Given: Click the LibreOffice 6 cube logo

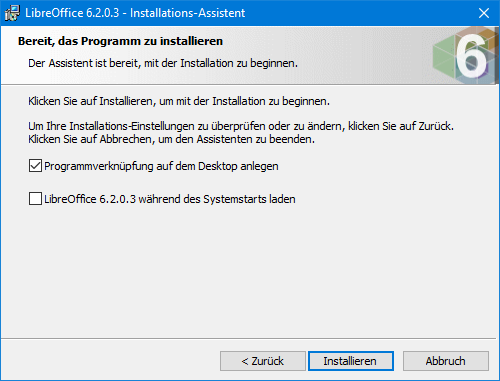Looking at the screenshot, I should (x=465, y=56).
